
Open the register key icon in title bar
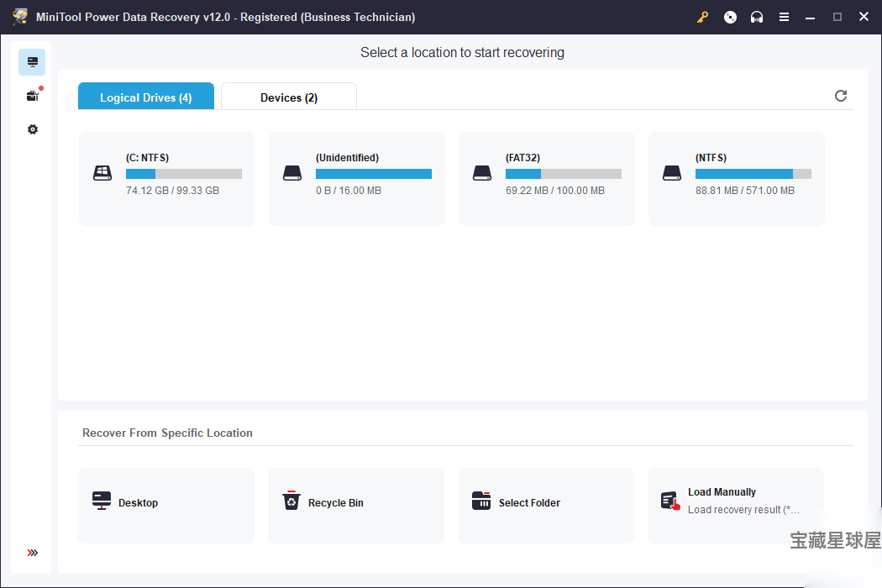coord(702,18)
